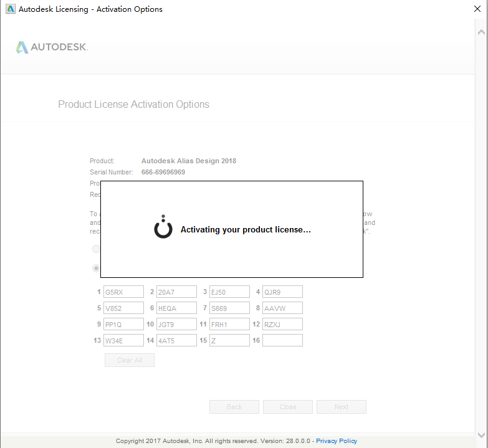Close the Autodesk Licensing window

(477, 9)
